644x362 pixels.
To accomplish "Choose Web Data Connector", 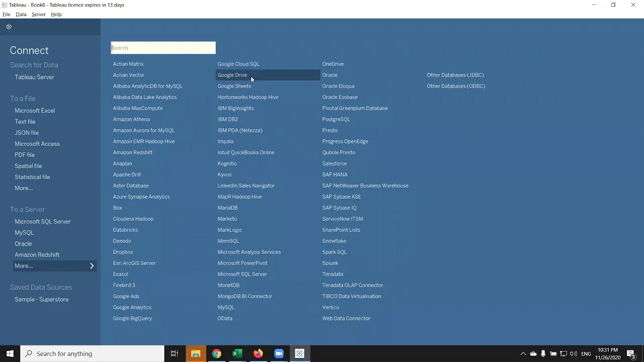I will tap(346, 318).
